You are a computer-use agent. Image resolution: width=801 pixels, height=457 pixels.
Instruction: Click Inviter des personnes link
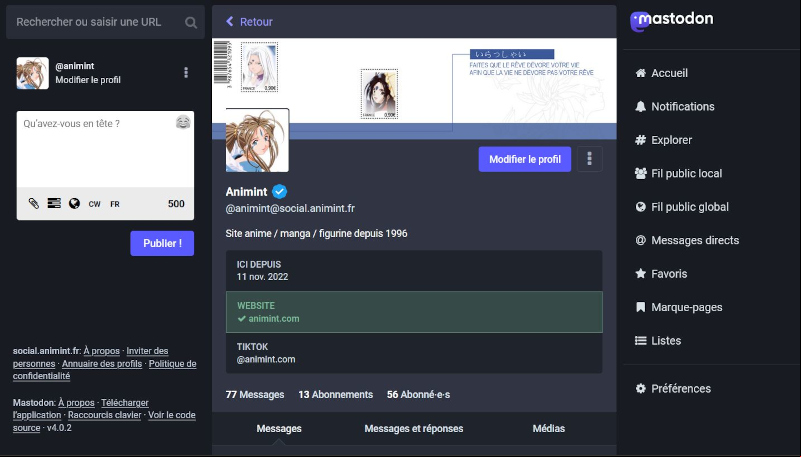click(x=90, y=357)
